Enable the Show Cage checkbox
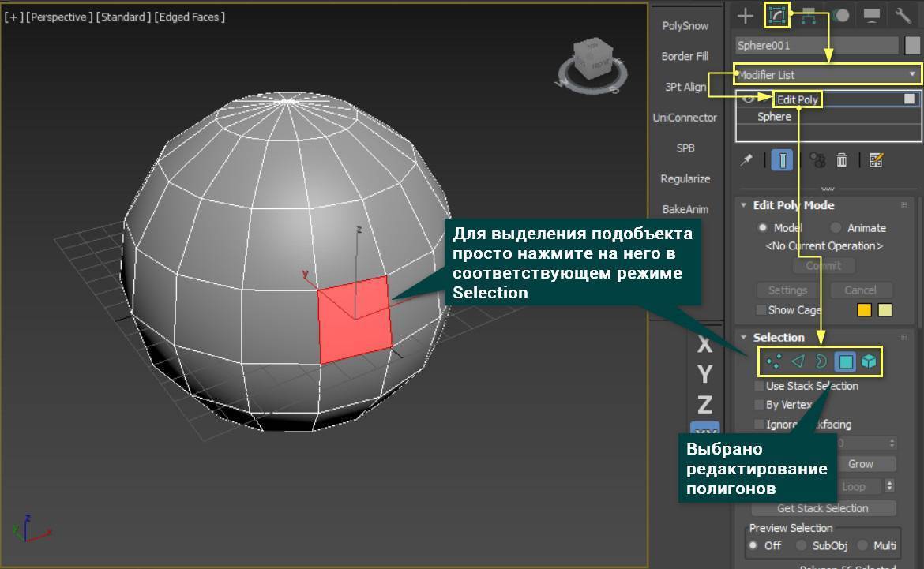This screenshot has height=569, width=924. 761,310
